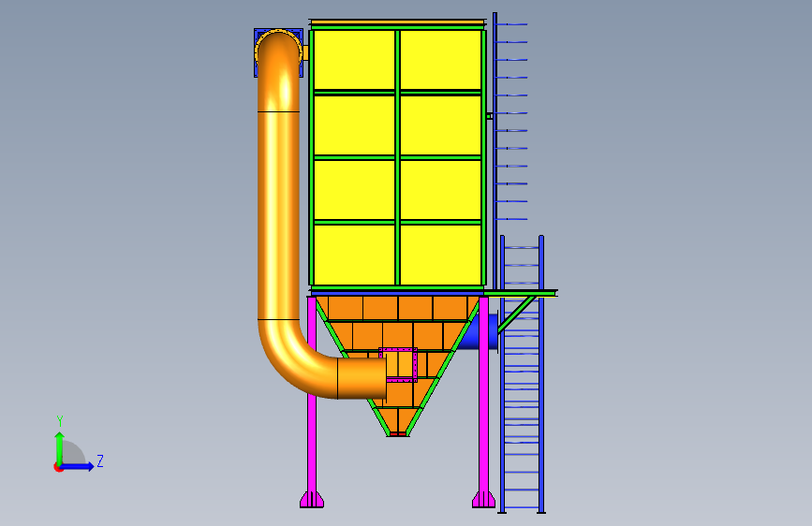This screenshot has width=812, height=526.
Task: Click the green Y axis arrow of the triad
Action: pyautogui.click(x=60, y=447)
